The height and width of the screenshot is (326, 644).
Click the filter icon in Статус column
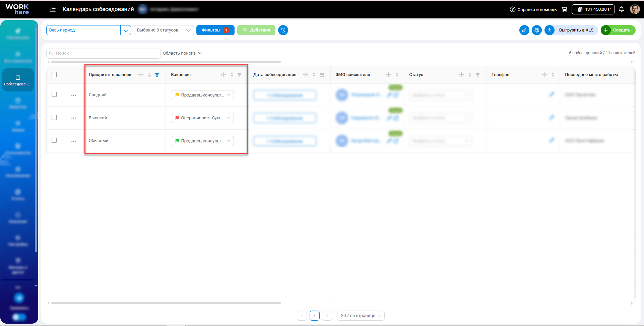[478, 75]
